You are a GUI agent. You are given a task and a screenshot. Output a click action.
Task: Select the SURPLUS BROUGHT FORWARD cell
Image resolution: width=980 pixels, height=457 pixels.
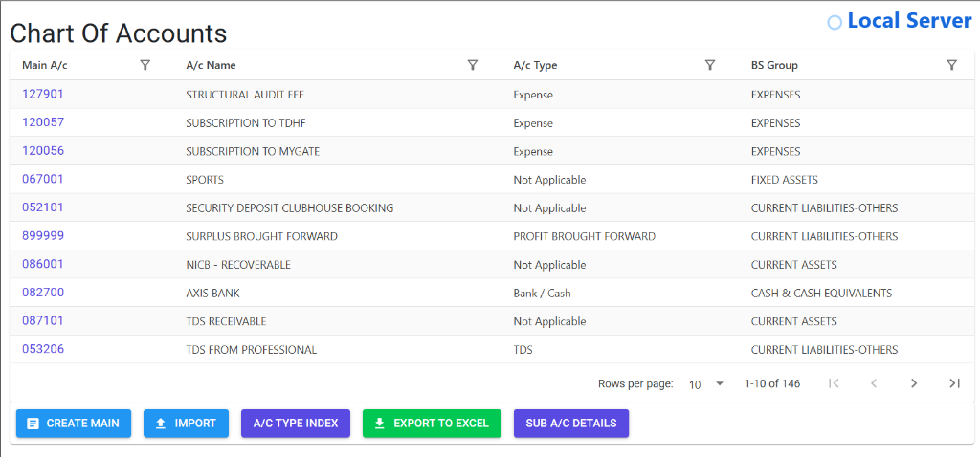[x=262, y=237]
